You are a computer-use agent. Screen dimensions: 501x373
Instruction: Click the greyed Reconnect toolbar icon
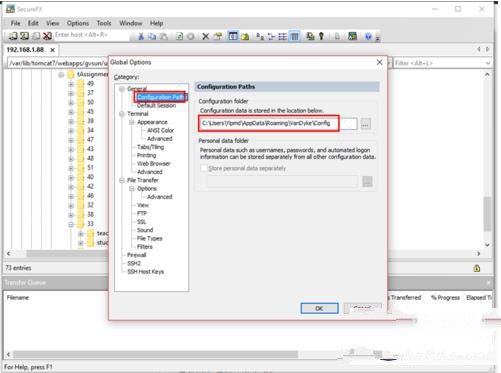36,36
